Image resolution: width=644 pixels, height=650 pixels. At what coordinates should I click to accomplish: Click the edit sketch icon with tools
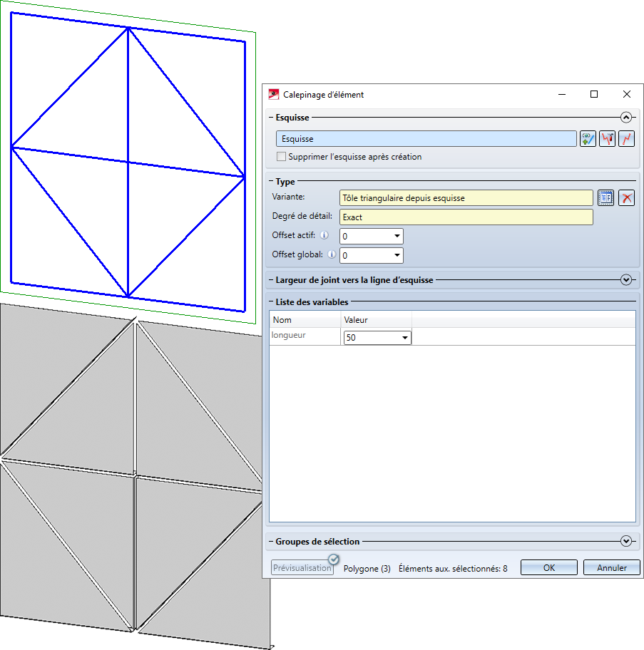(x=607, y=139)
